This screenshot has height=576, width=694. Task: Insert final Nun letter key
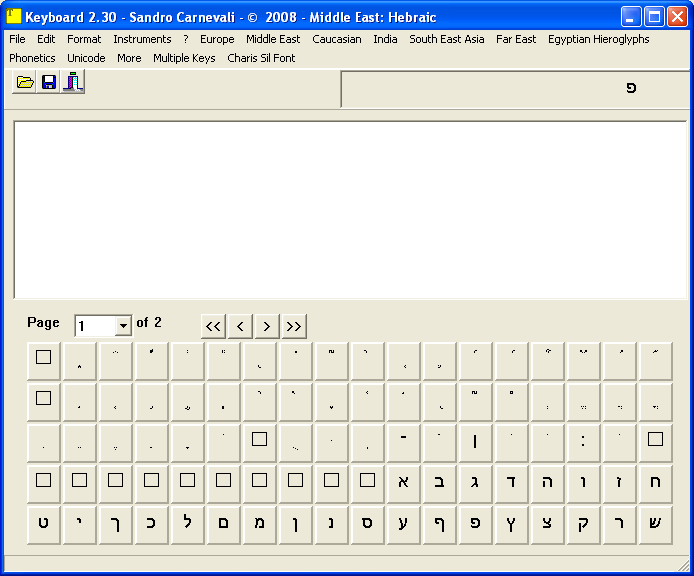pos(295,525)
